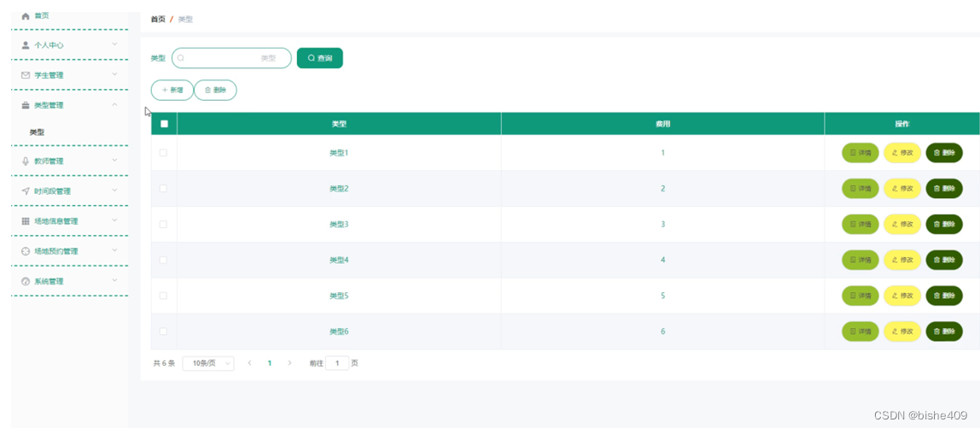980x428 pixels.
Task: Expand the 场地预约管理 chevron
Action: pos(114,250)
